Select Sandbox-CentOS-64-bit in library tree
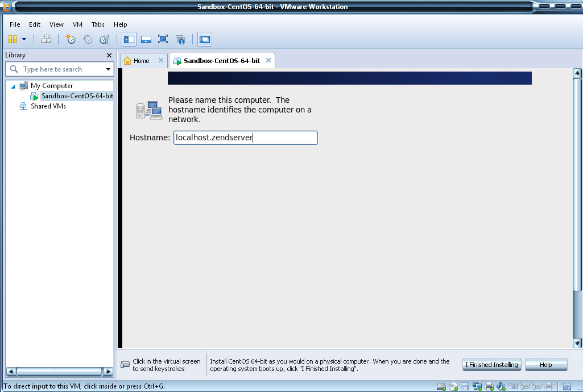583x392 pixels. click(x=77, y=96)
